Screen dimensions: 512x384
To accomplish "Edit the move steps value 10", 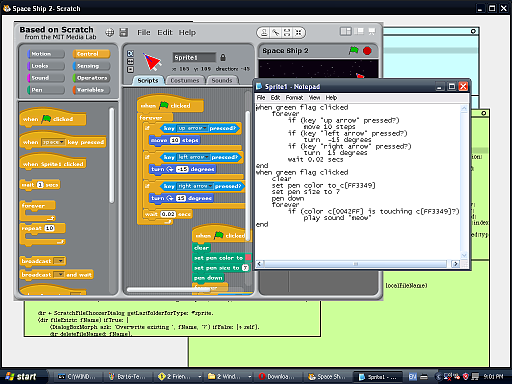I will click(175, 140).
